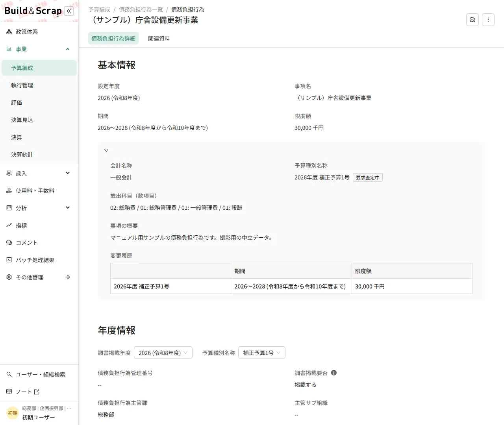Click the 歳出科目 value 02: 総務費 line
The width and height of the screenshot is (504, 425).
(x=176, y=207)
